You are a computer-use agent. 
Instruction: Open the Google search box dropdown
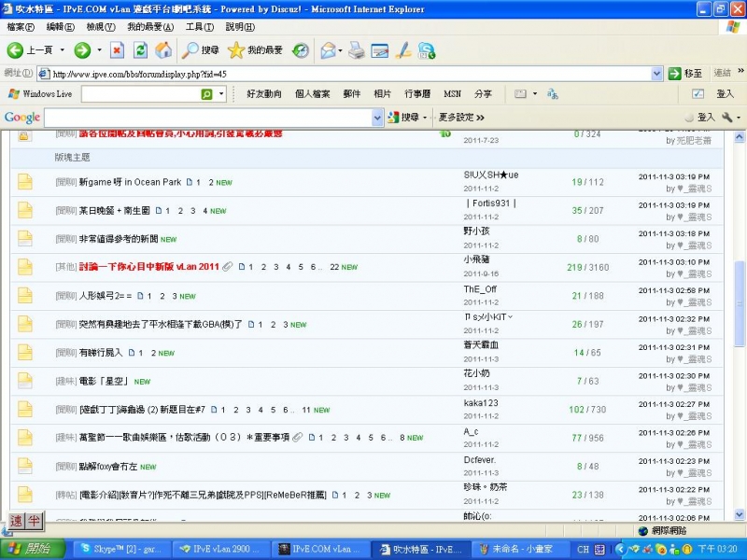(x=377, y=117)
